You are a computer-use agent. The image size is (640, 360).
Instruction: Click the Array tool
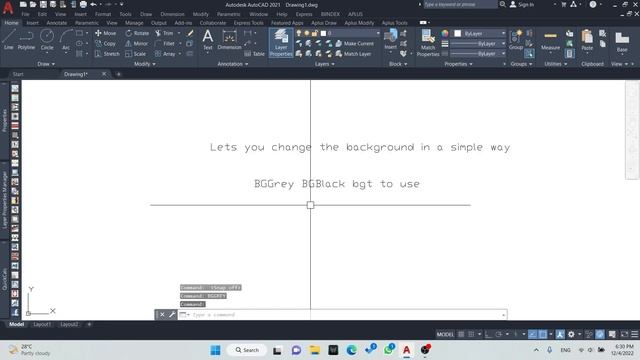[x=165, y=53]
